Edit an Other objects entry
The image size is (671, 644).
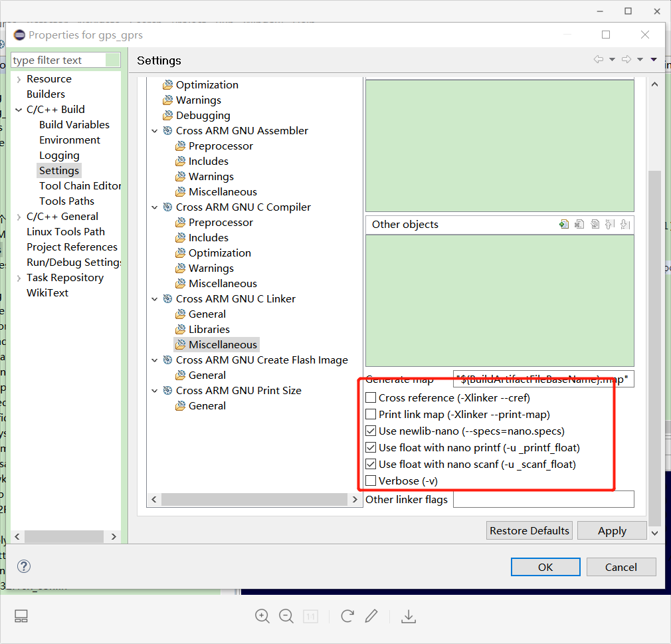[x=594, y=224]
